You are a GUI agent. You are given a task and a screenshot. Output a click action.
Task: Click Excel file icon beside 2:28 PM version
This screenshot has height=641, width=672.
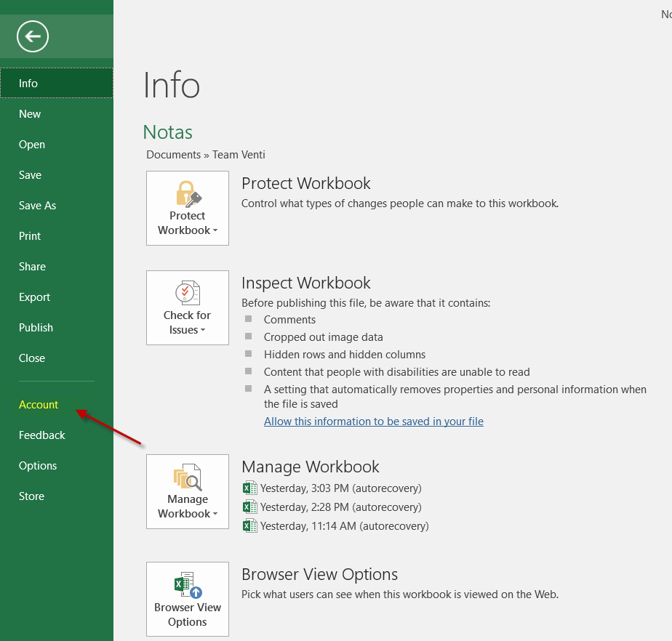[x=250, y=507]
